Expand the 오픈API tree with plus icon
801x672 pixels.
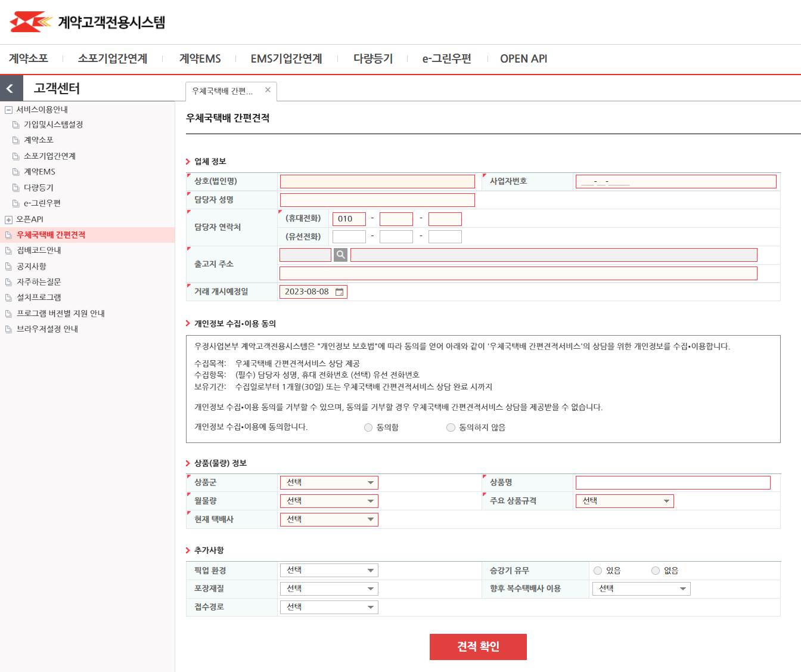(x=8, y=219)
